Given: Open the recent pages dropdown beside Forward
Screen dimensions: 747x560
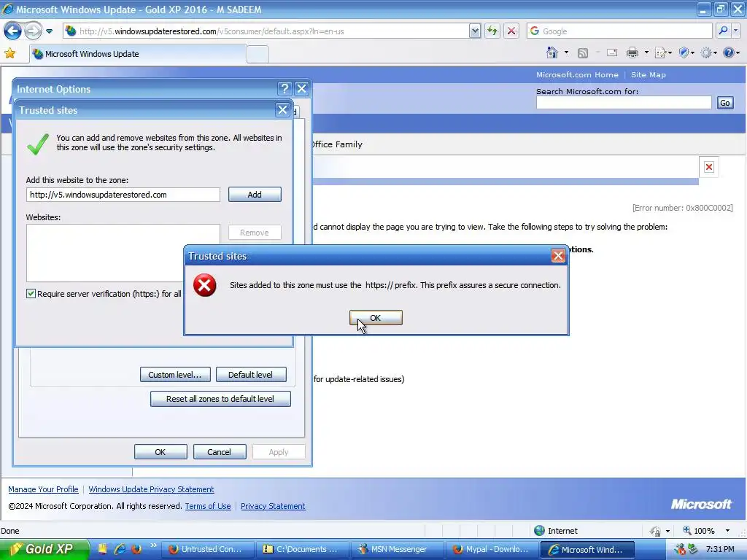Looking at the screenshot, I should (x=49, y=31).
